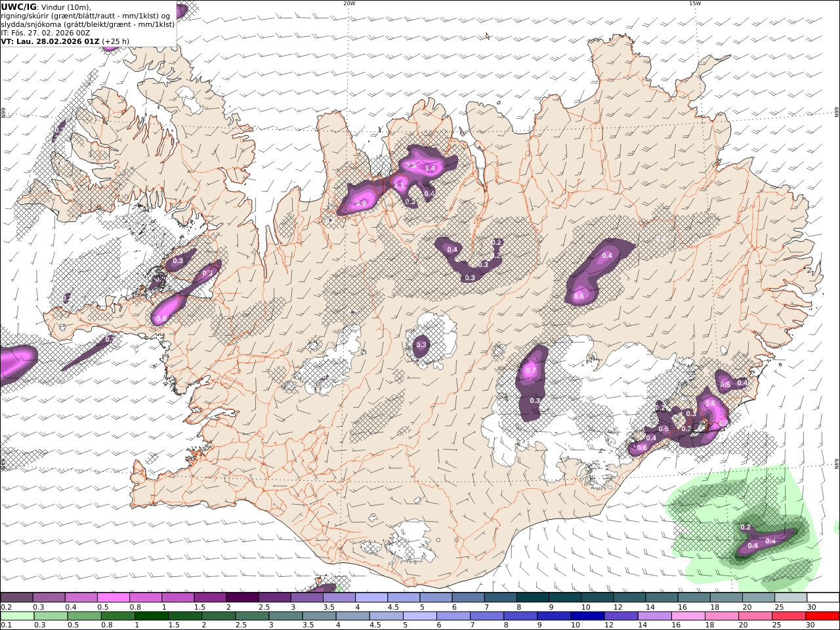Select the '1.1' precipitation value label
The width and height of the screenshot is (840, 630).
pyautogui.click(x=399, y=186)
